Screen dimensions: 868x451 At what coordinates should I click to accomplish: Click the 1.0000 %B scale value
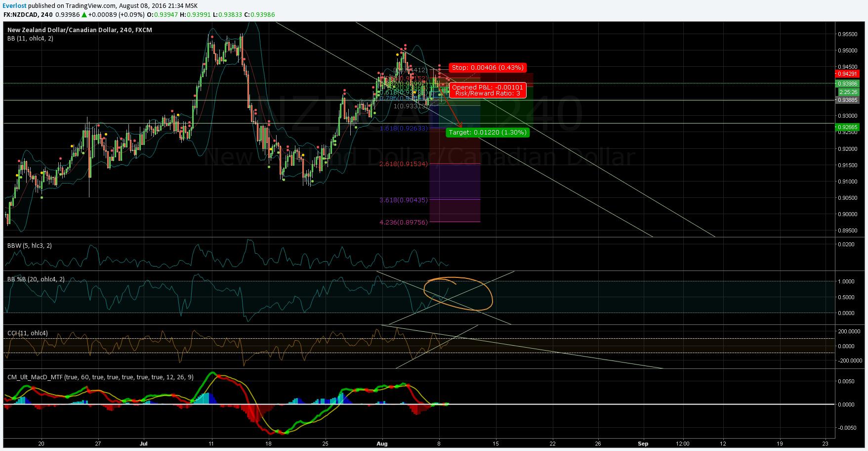[846, 281]
